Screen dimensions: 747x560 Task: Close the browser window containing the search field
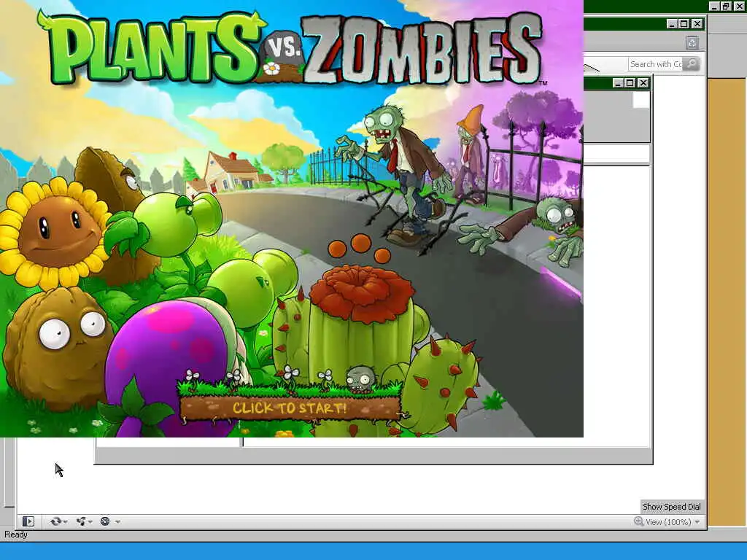pos(697,24)
